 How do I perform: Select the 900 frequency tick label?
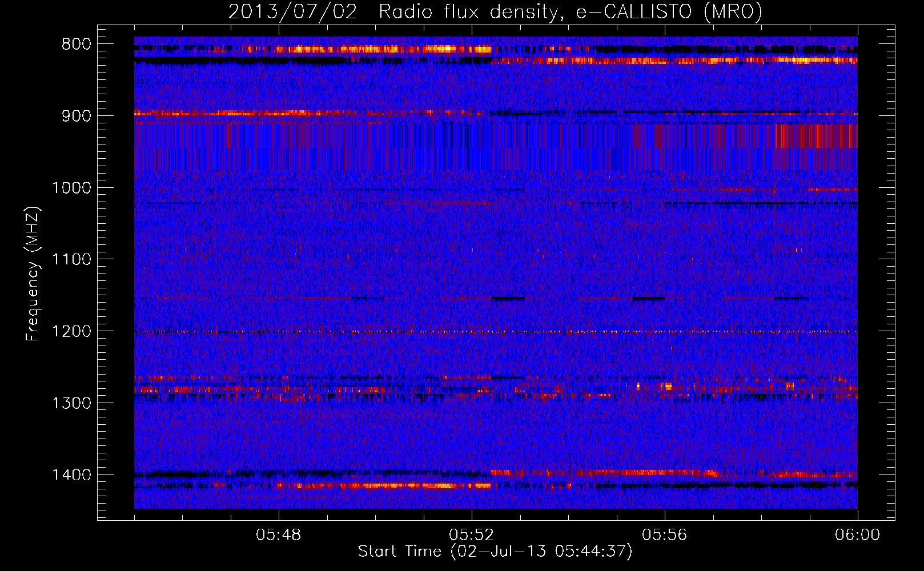coord(76,116)
